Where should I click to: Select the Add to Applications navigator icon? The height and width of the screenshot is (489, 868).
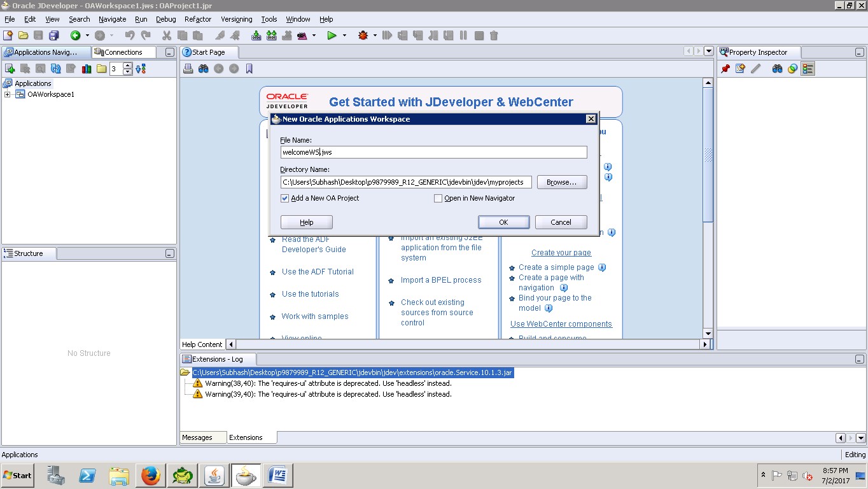pos(10,68)
